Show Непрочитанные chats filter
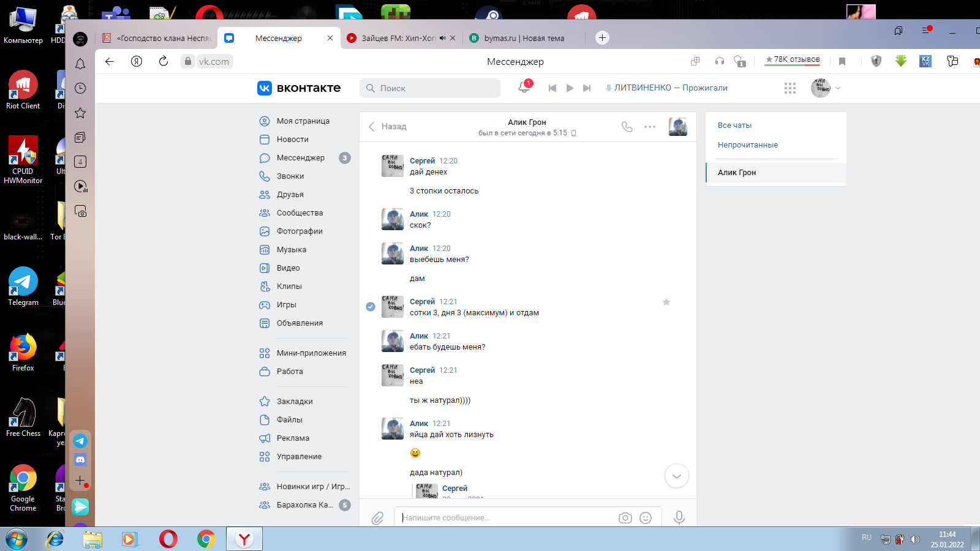Screen dimensions: 980x551 coord(747,145)
